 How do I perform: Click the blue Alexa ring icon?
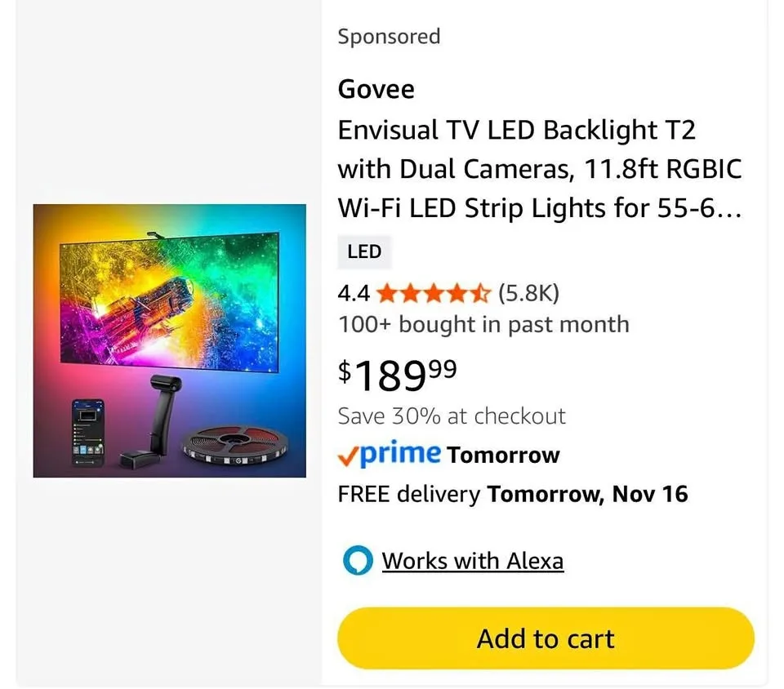(357, 562)
